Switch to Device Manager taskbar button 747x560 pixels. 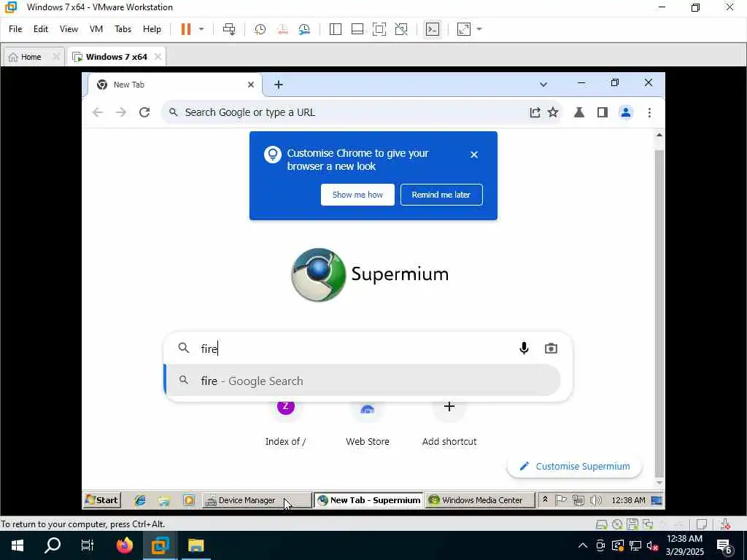click(x=257, y=500)
